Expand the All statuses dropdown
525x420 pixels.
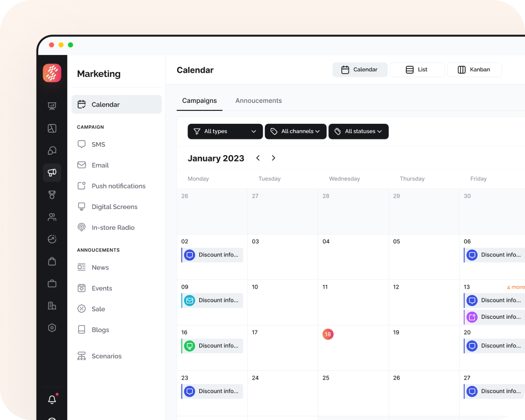click(x=359, y=131)
